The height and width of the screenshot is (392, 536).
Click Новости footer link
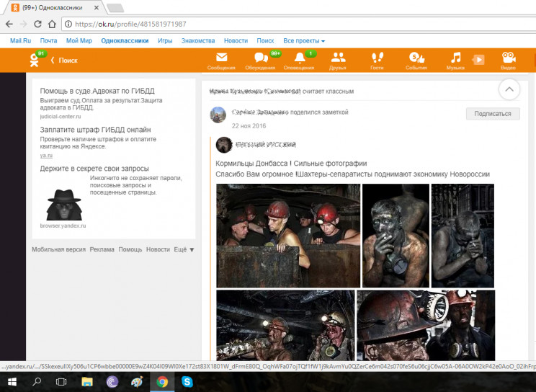point(158,249)
